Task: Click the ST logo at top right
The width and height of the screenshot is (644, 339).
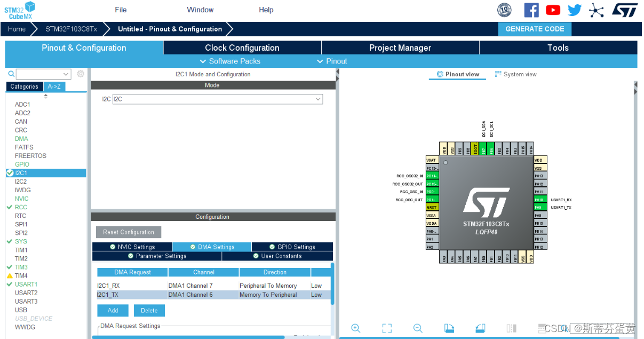Action: pos(624,10)
